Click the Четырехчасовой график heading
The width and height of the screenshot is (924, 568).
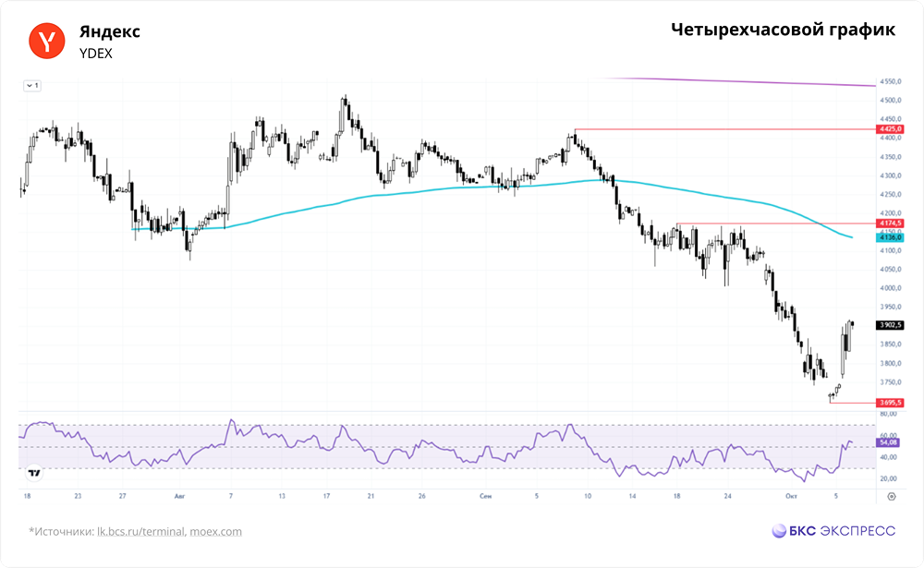[784, 30]
